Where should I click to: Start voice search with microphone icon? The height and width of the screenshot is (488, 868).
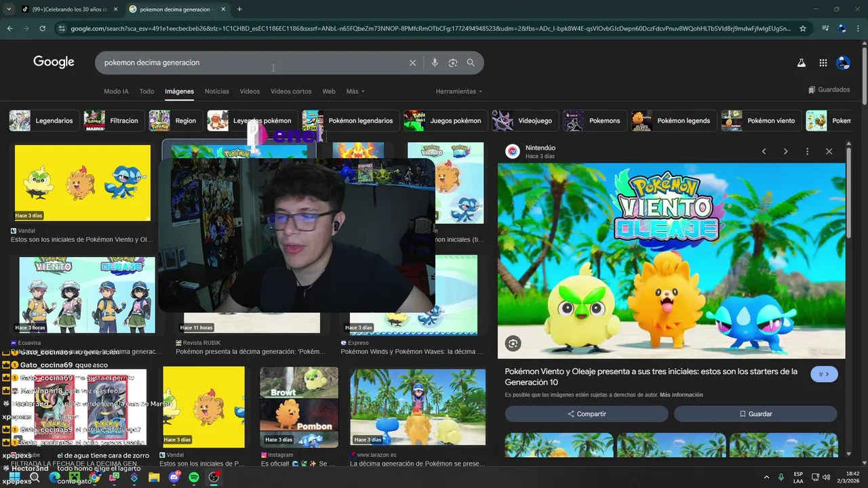tap(435, 62)
